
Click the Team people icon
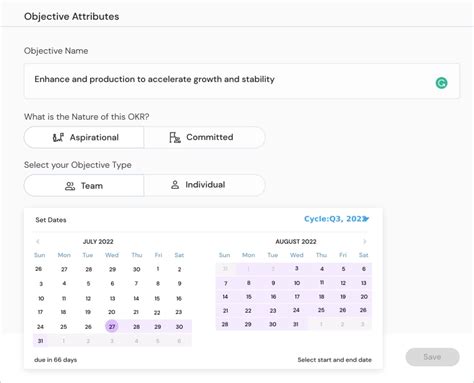(x=70, y=186)
